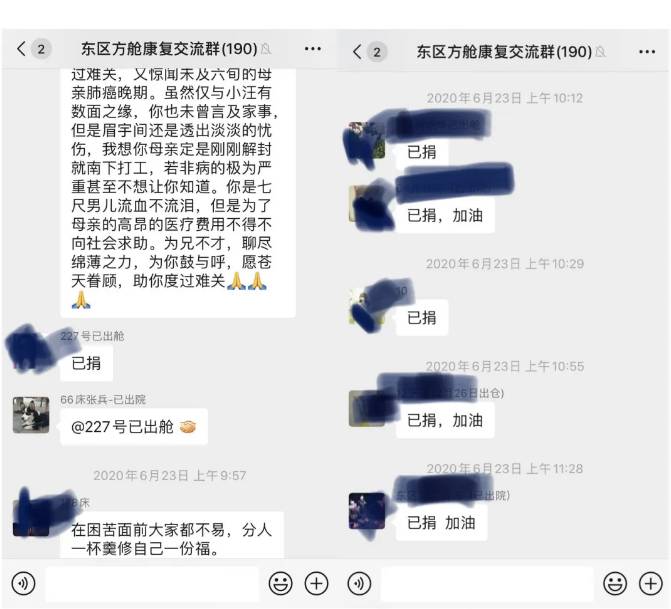Open the three-dot menu in right chat

click(647, 52)
